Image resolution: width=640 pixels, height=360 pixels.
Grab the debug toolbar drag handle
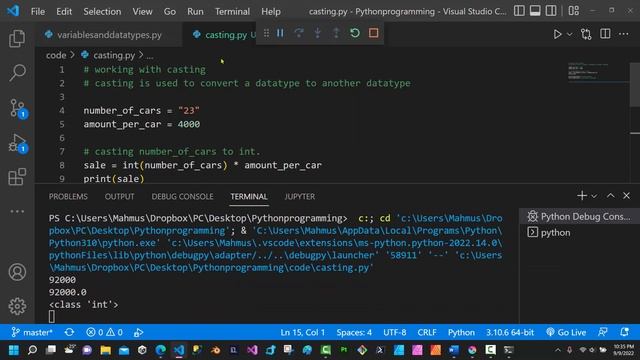(266, 33)
